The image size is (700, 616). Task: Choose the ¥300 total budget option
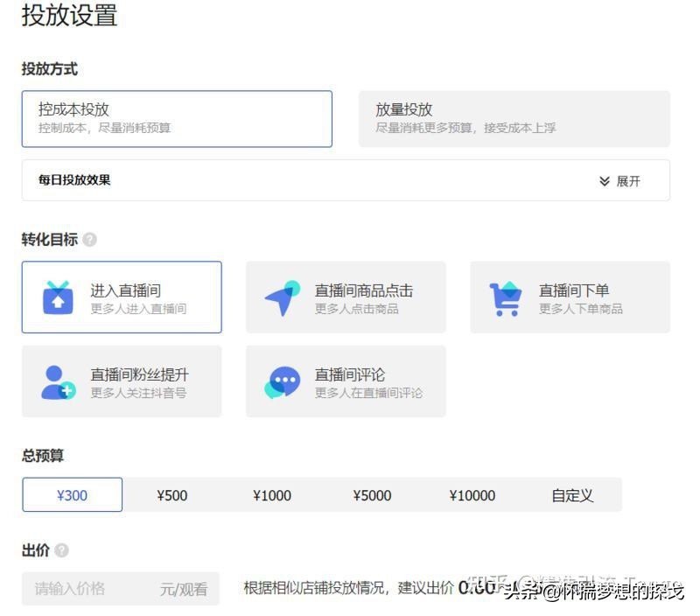click(x=72, y=494)
